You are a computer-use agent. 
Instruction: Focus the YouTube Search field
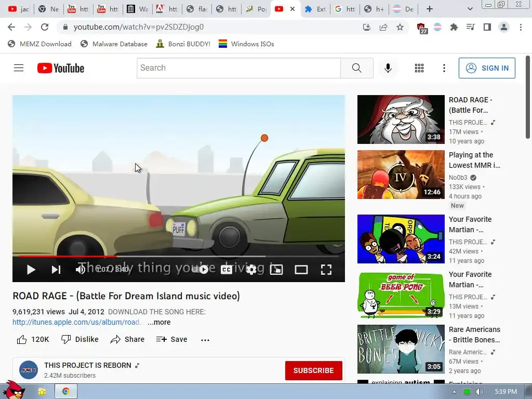pyautogui.click(x=238, y=68)
